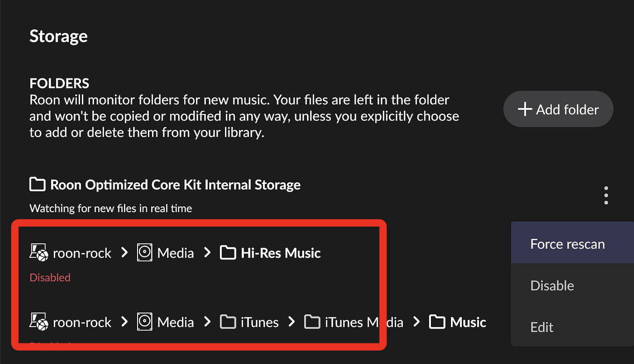This screenshot has width=634, height=364.
Task: Click the folder icon beside Roon Optimized Core Kit
Action: click(x=37, y=185)
